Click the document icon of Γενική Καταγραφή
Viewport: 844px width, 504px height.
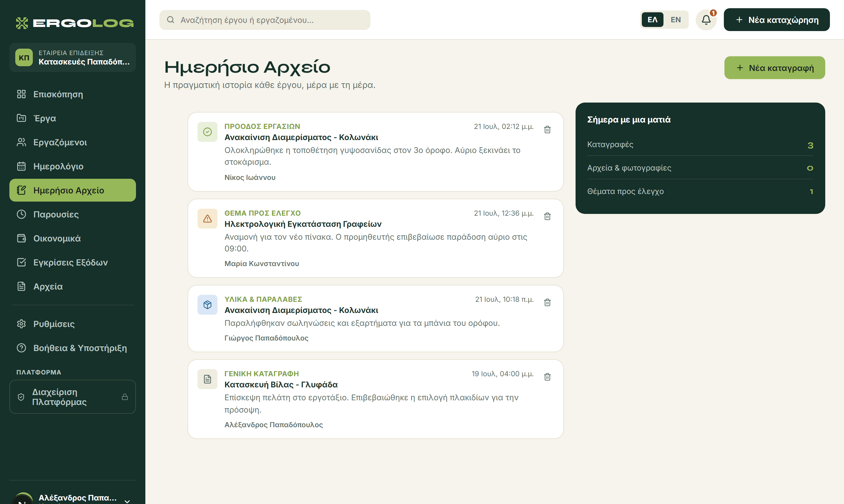(x=207, y=379)
